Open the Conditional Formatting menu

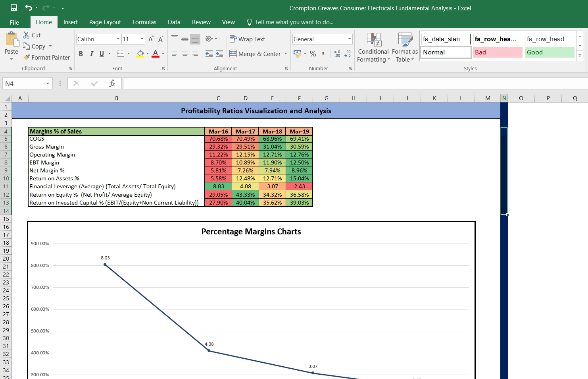[373, 48]
